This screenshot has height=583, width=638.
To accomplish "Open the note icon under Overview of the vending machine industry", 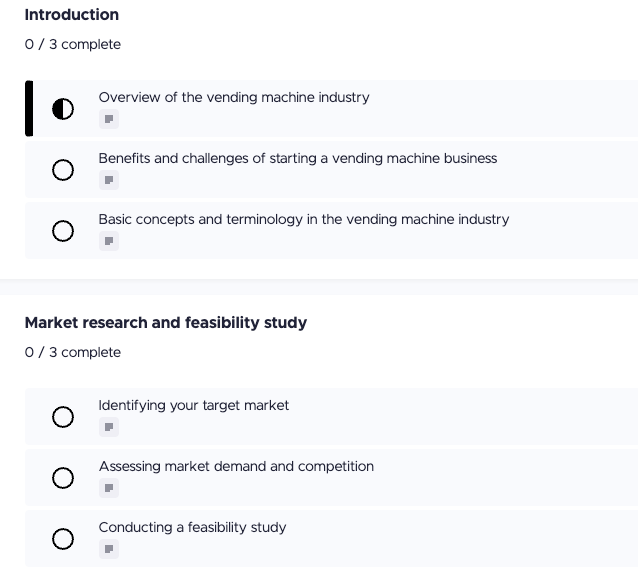I will pos(109,120).
